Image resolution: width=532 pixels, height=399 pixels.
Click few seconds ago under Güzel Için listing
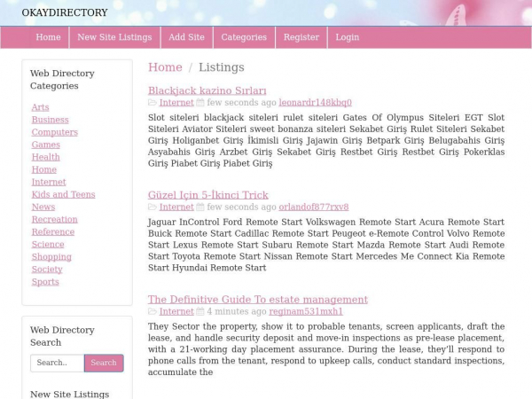click(241, 207)
